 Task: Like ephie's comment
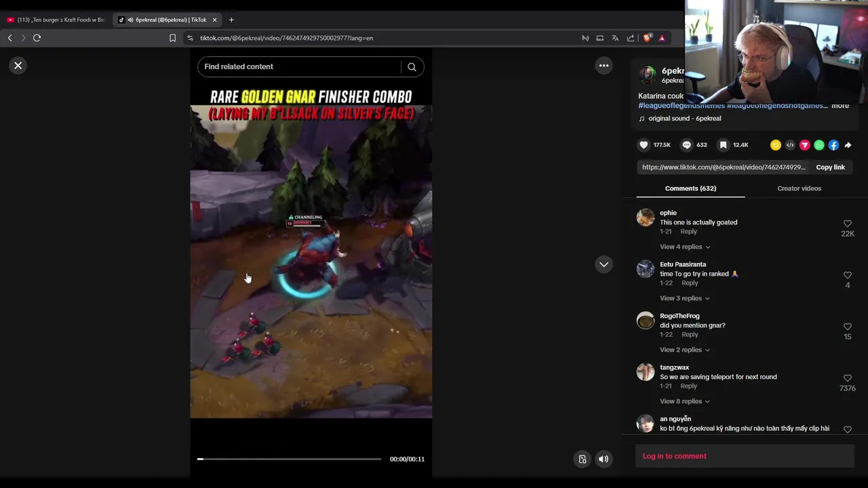click(848, 224)
